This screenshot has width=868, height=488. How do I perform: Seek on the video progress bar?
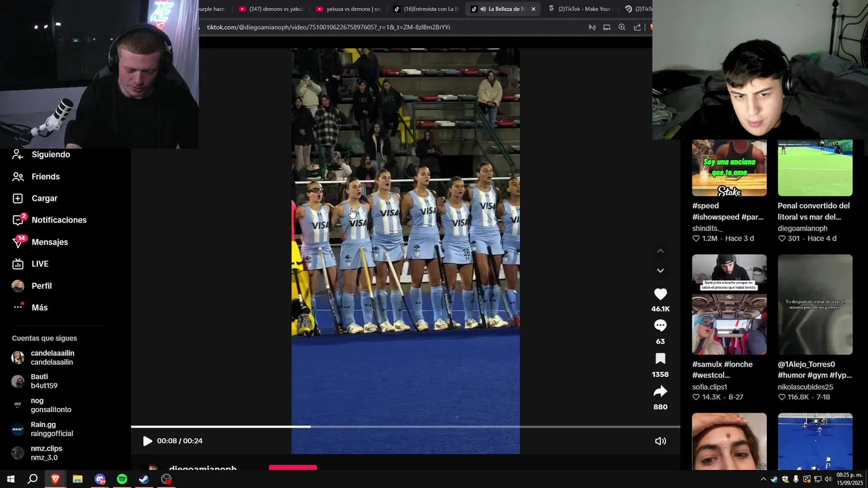[406, 426]
